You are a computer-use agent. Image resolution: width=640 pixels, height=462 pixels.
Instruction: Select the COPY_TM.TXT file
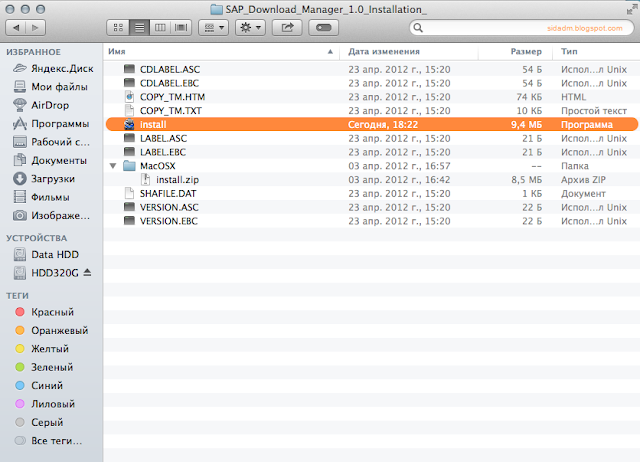[x=371, y=111]
